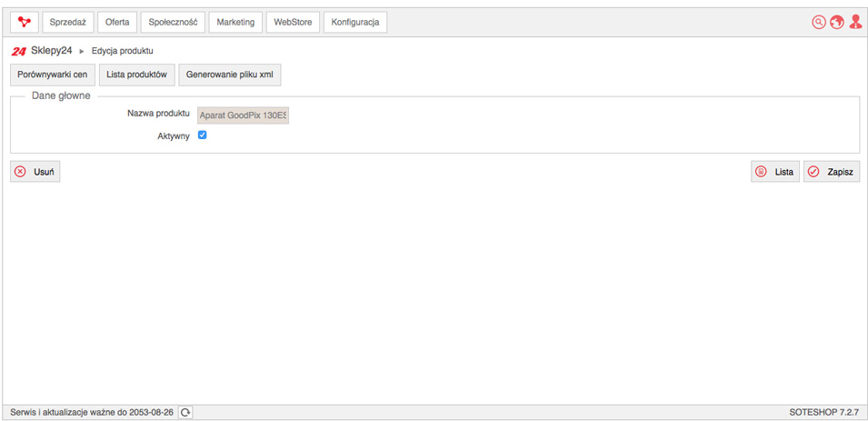
Task: Click the checkmark icon on Zapisz
Action: [x=813, y=172]
